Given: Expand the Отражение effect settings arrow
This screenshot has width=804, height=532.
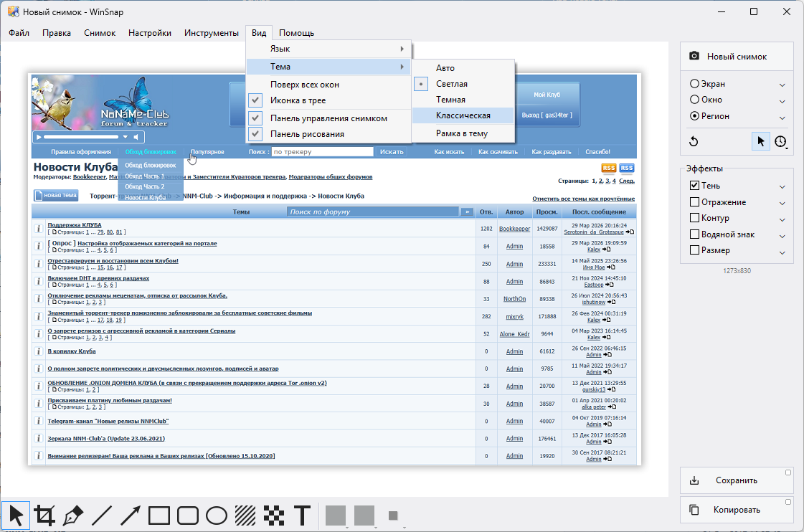Looking at the screenshot, I should [782, 203].
